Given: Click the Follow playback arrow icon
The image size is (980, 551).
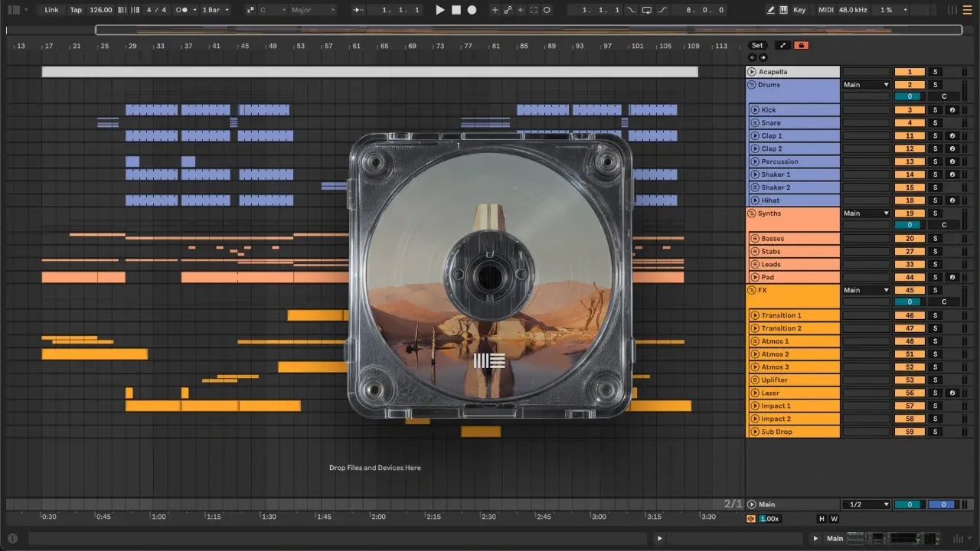Looking at the screenshot, I should tap(358, 10).
